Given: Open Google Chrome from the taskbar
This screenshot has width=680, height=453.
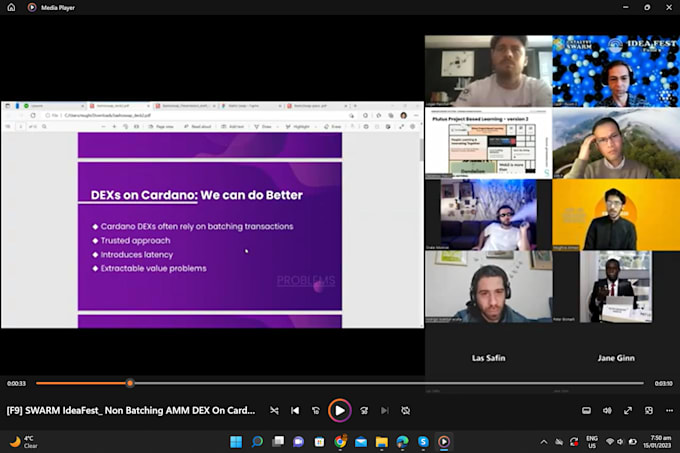Looking at the screenshot, I should 340,442.
